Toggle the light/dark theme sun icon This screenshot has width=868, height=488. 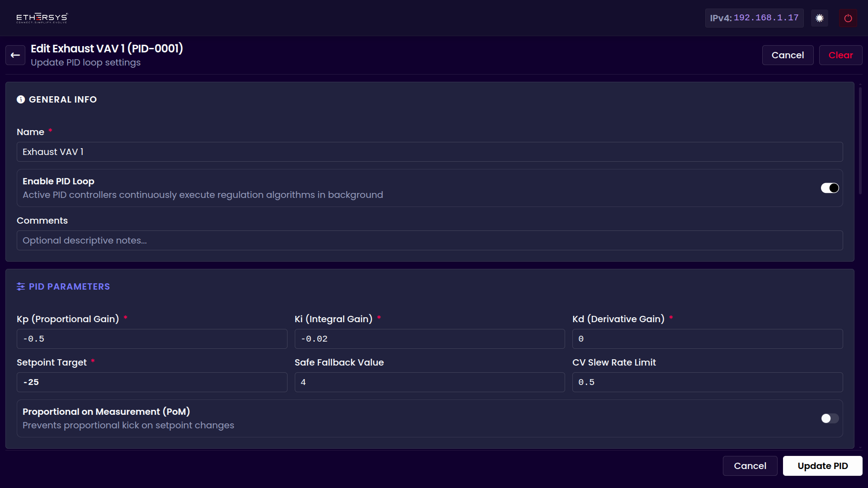[x=820, y=18]
